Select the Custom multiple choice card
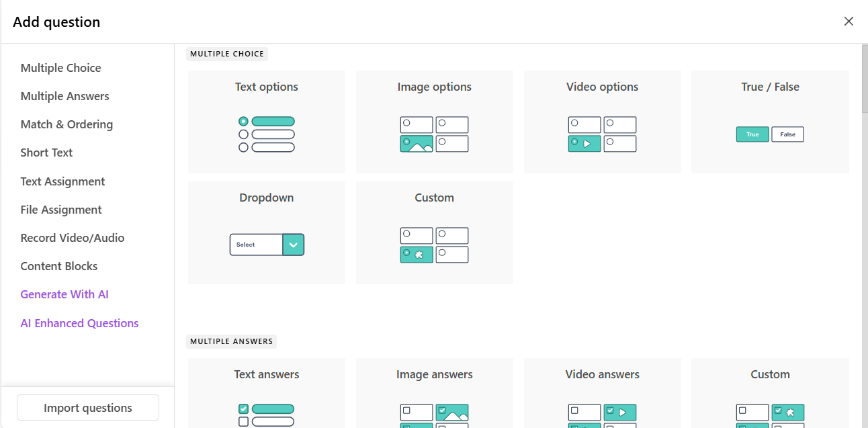The width and height of the screenshot is (868, 428). coord(435,232)
